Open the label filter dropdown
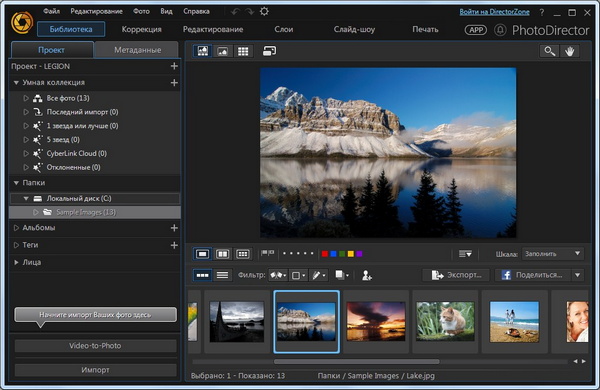Image resolution: width=600 pixels, height=390 pixels. tap(298, 275)
